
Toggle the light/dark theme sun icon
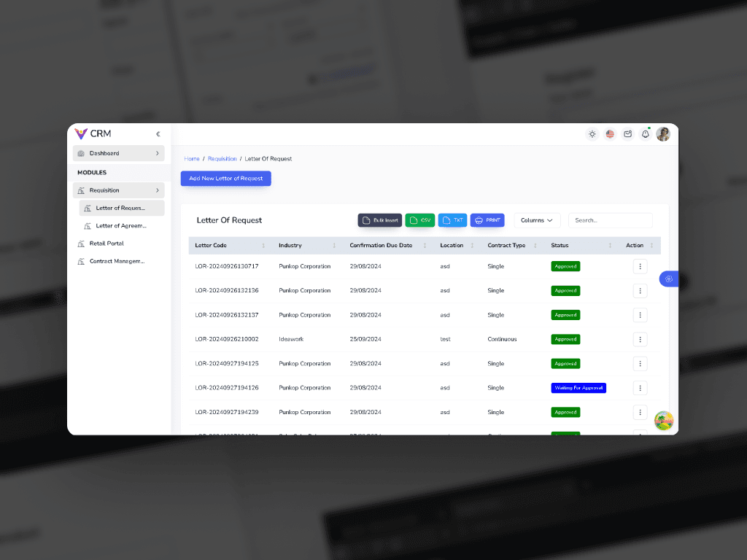592,134
